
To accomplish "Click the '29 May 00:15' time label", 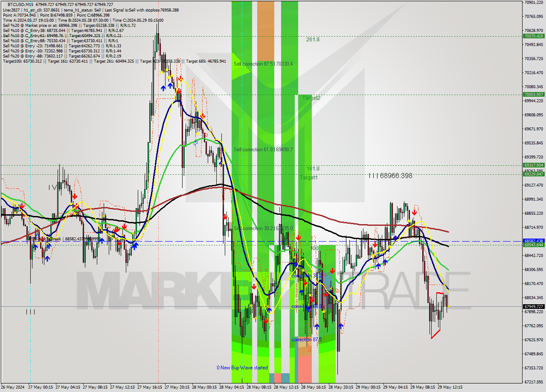I will 369,388.
